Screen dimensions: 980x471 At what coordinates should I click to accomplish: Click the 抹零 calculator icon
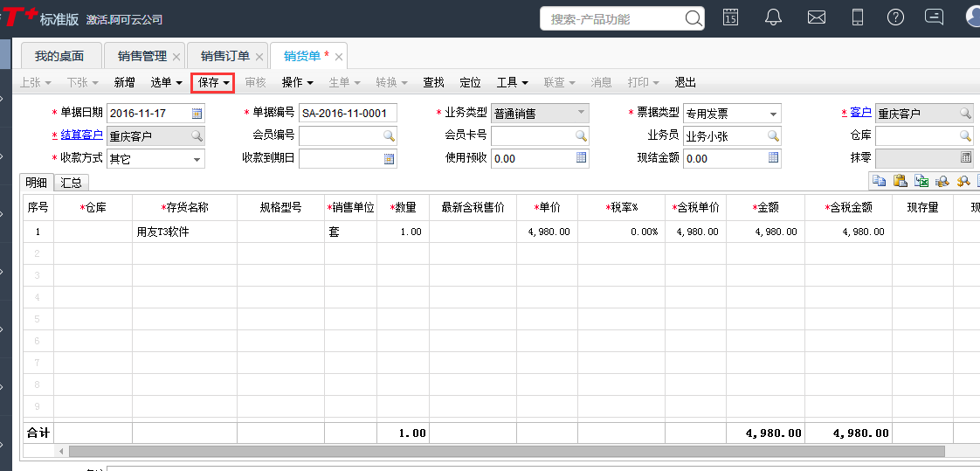966,157
